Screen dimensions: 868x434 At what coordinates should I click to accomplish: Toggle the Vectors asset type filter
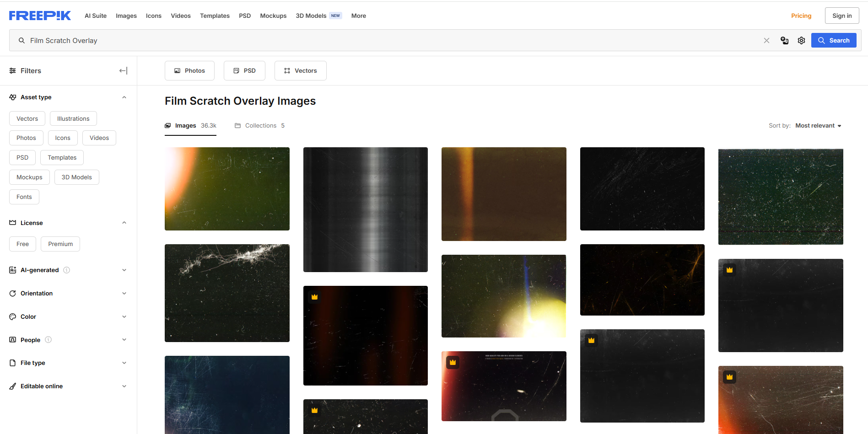[27, 119]
